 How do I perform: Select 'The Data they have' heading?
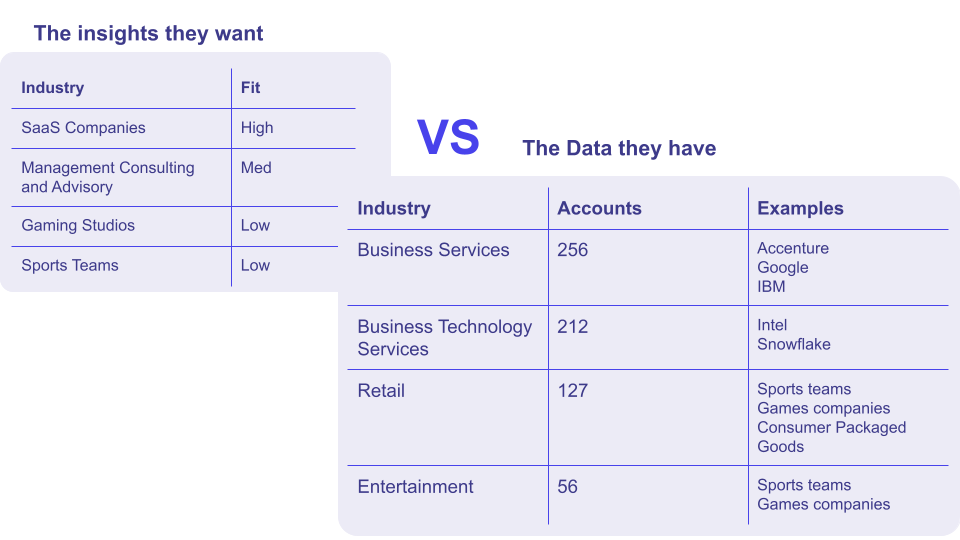(619, 148)
